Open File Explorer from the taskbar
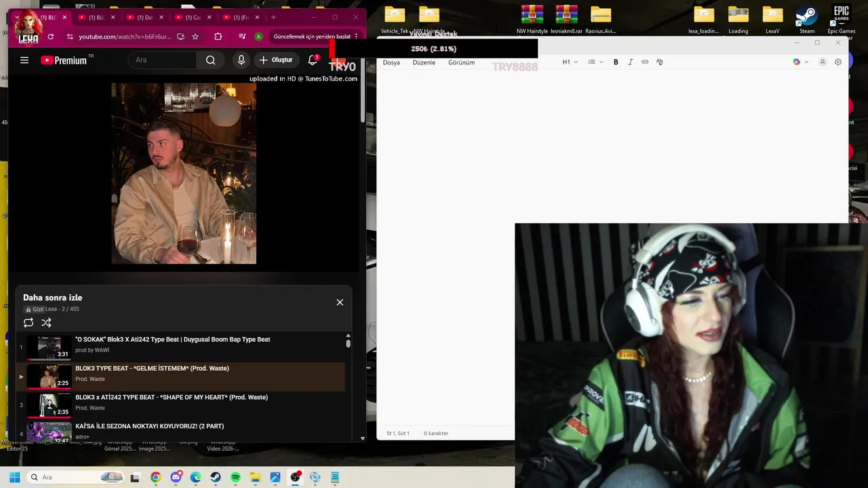 click(256, 477)
